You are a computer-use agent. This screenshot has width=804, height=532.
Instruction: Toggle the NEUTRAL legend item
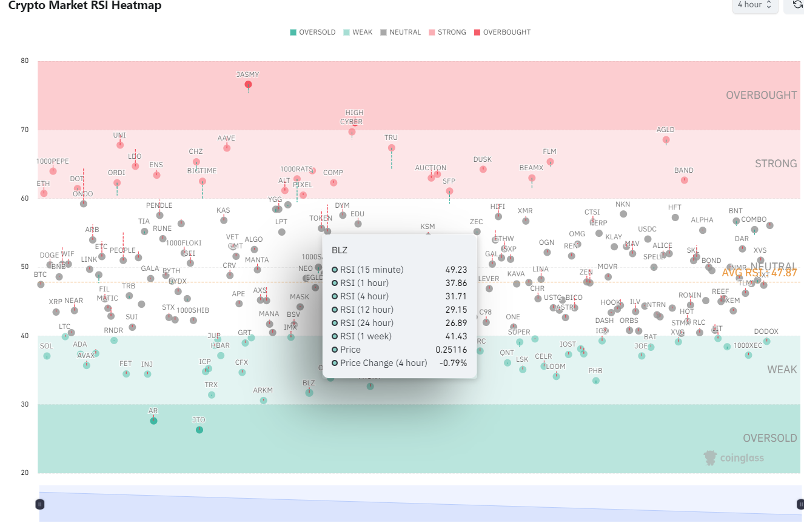(x=401, y=32)
